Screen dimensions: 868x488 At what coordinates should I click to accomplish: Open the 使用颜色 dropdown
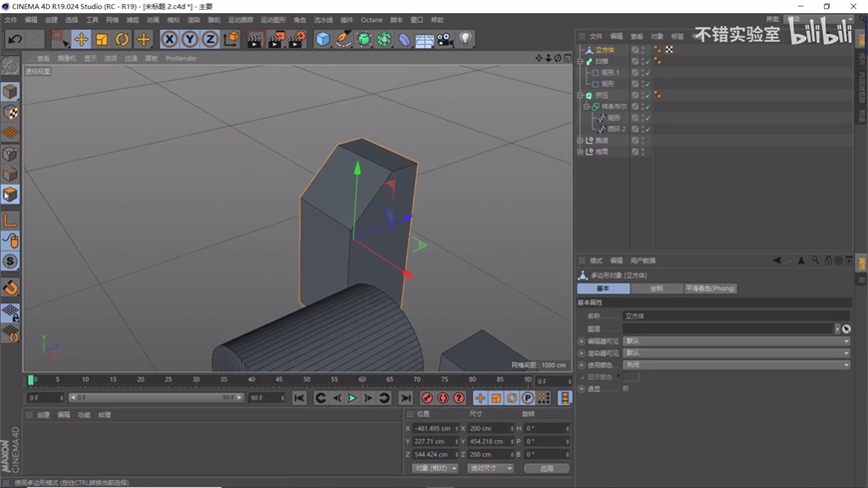click(736, 365)
